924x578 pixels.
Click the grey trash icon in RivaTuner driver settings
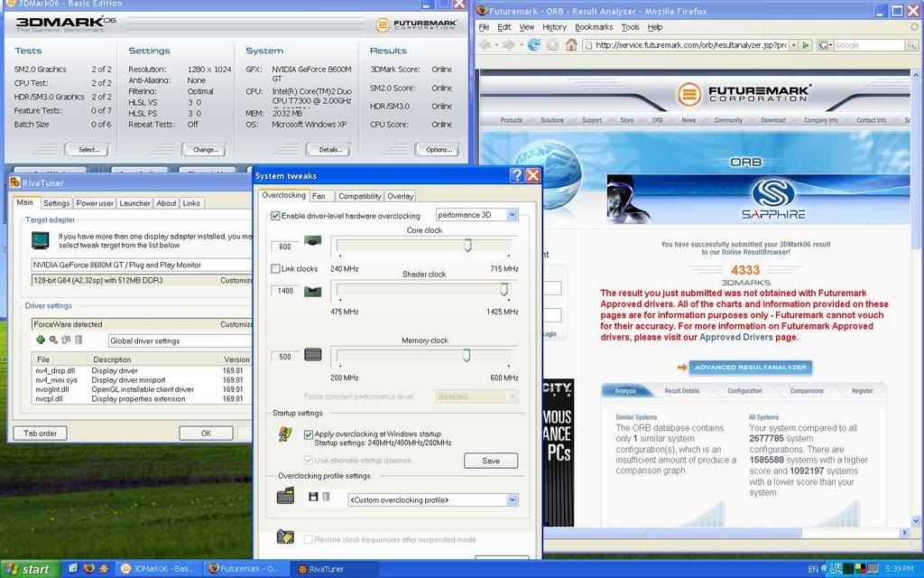pos(79,340)
